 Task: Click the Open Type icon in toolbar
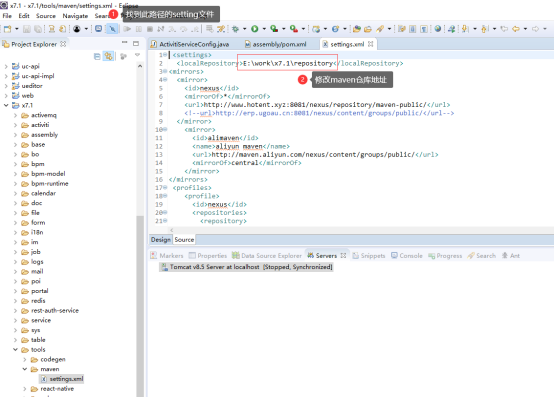point(356,29)
